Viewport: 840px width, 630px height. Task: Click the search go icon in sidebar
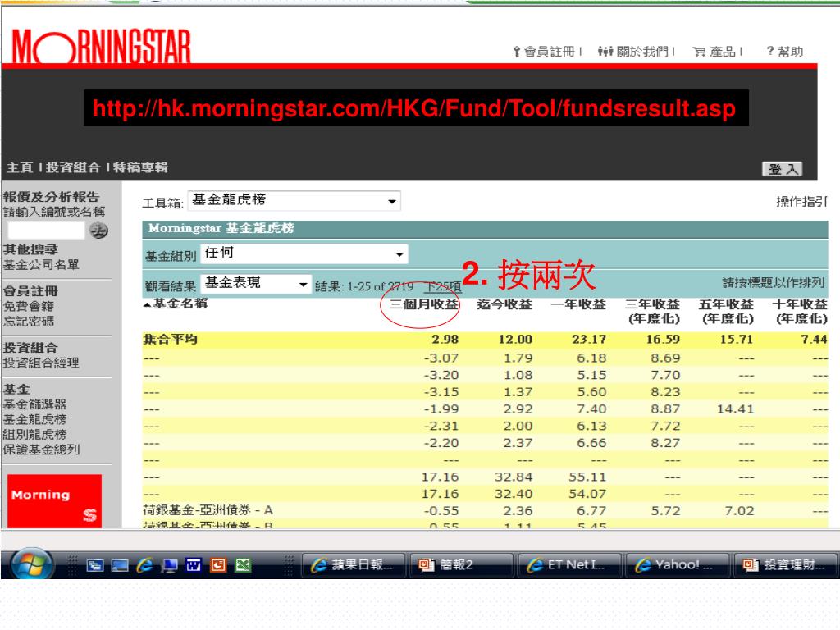click(x=98, y=231)
